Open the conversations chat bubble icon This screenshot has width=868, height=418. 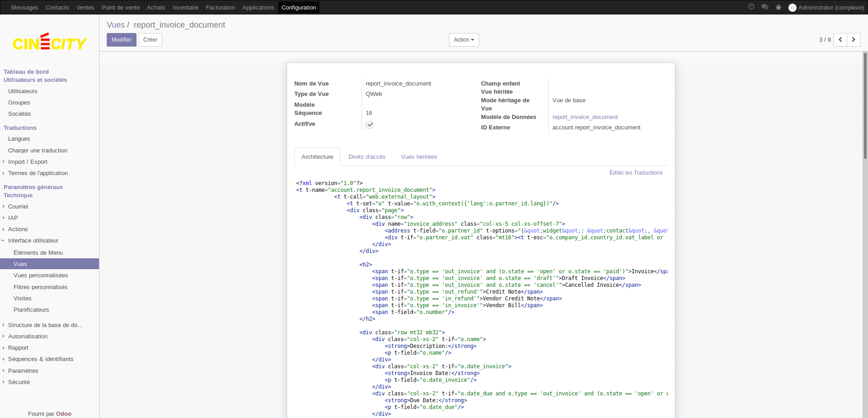click(x=764, y=7)
